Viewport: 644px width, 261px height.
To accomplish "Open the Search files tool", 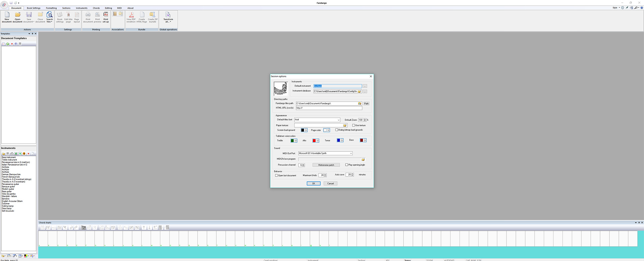I will (49, 15).
